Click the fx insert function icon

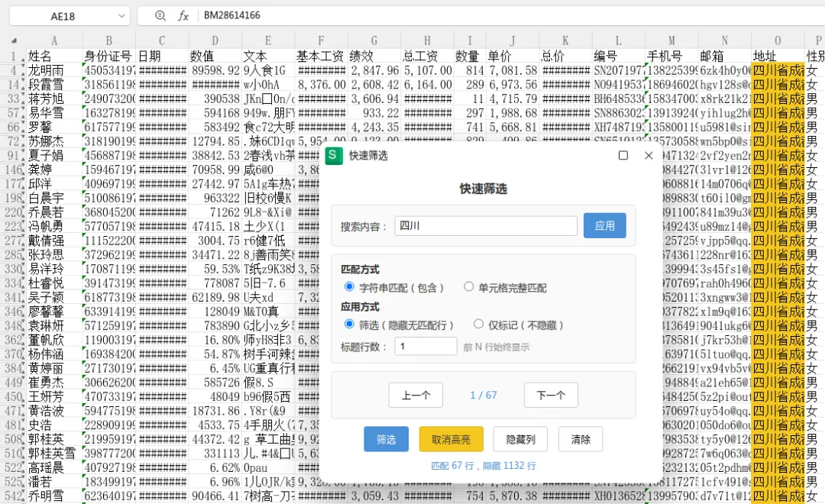point(183,16)
